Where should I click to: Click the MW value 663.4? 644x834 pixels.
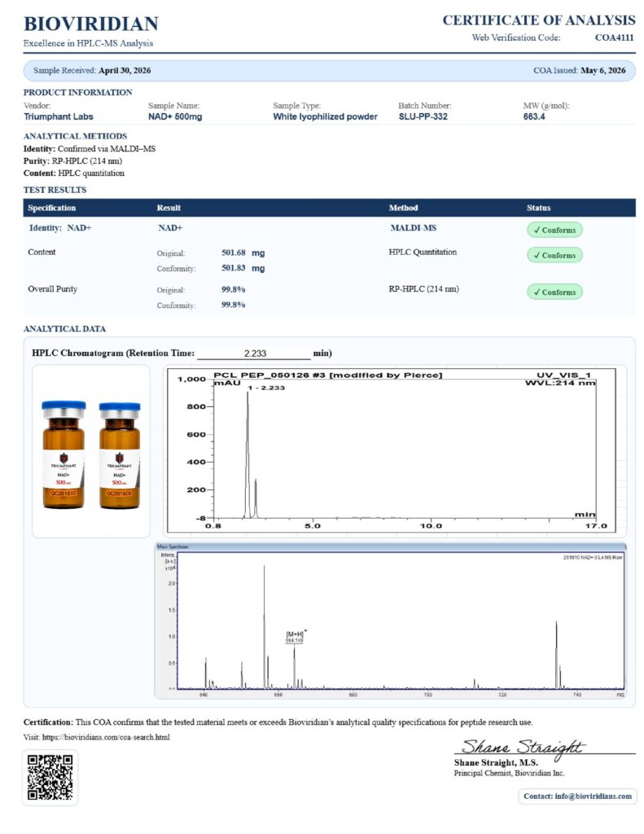click(534, 116)
